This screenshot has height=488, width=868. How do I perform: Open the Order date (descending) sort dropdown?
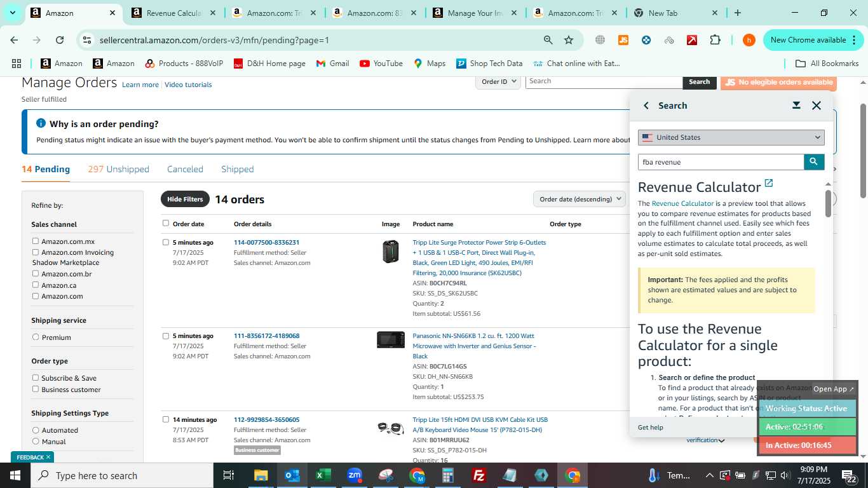pos(580,199)
